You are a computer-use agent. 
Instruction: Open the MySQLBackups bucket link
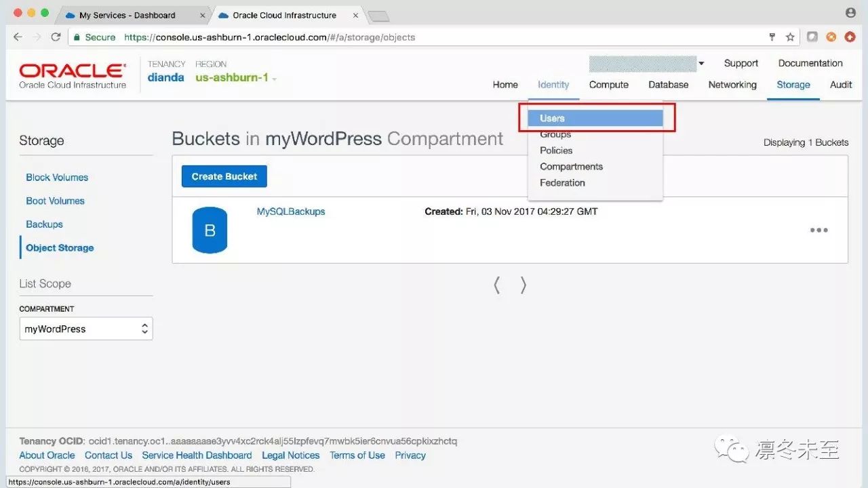291,211
